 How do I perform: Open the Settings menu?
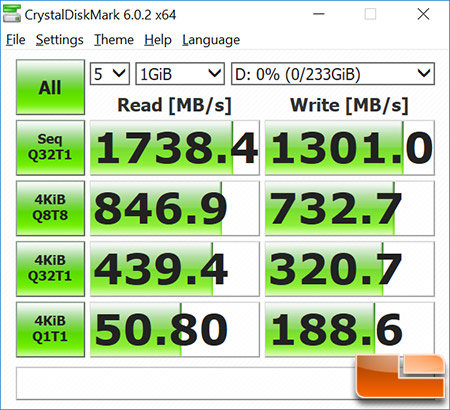point(60,40)
